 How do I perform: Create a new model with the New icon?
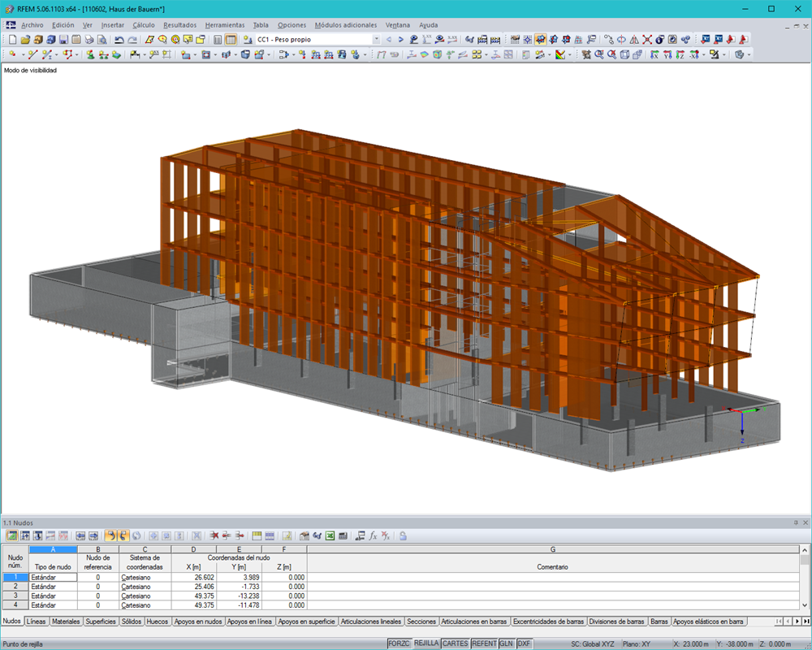[13, 39]
